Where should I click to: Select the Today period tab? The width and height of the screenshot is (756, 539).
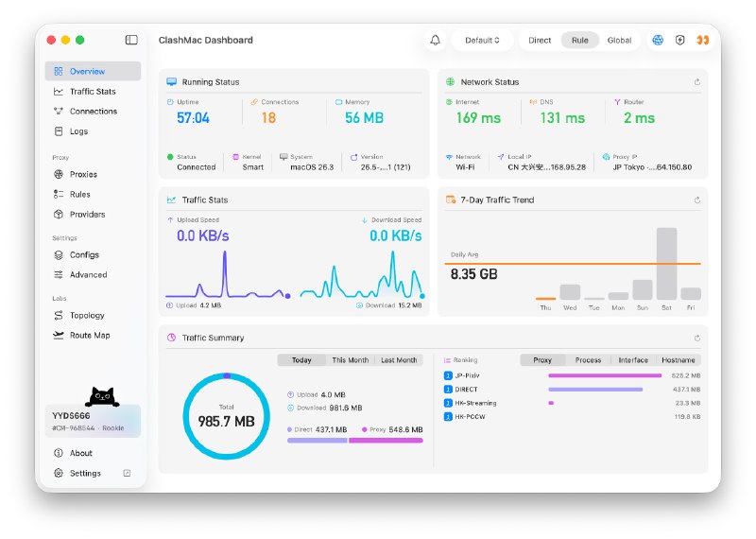click(x=301, y=360)
